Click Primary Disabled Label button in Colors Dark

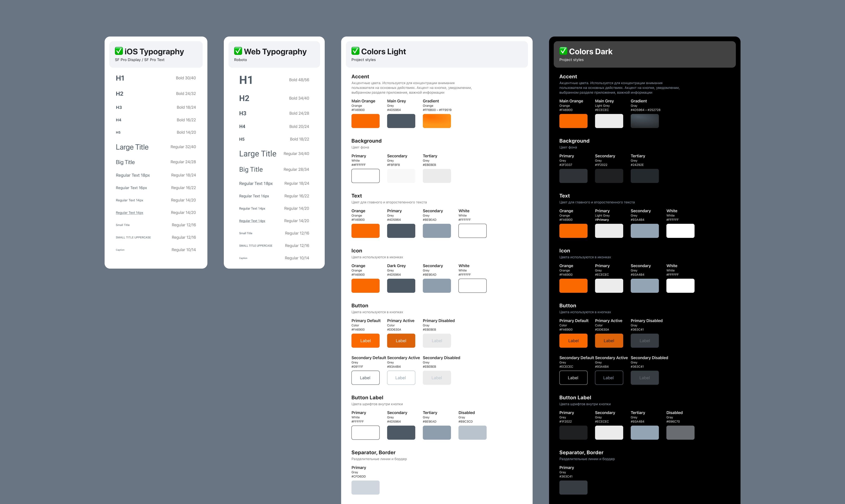[x=645, y=341]
